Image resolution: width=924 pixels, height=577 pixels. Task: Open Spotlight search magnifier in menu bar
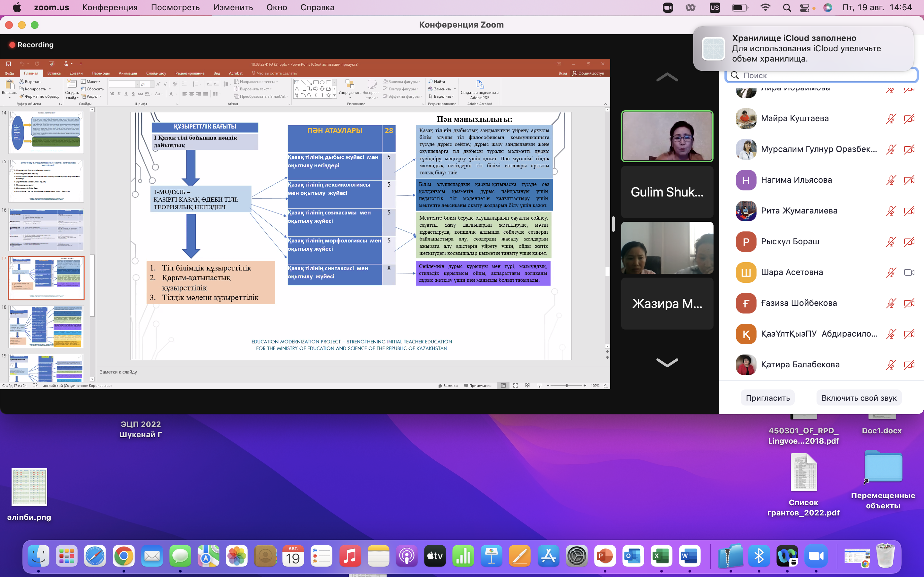click(787, 8)
